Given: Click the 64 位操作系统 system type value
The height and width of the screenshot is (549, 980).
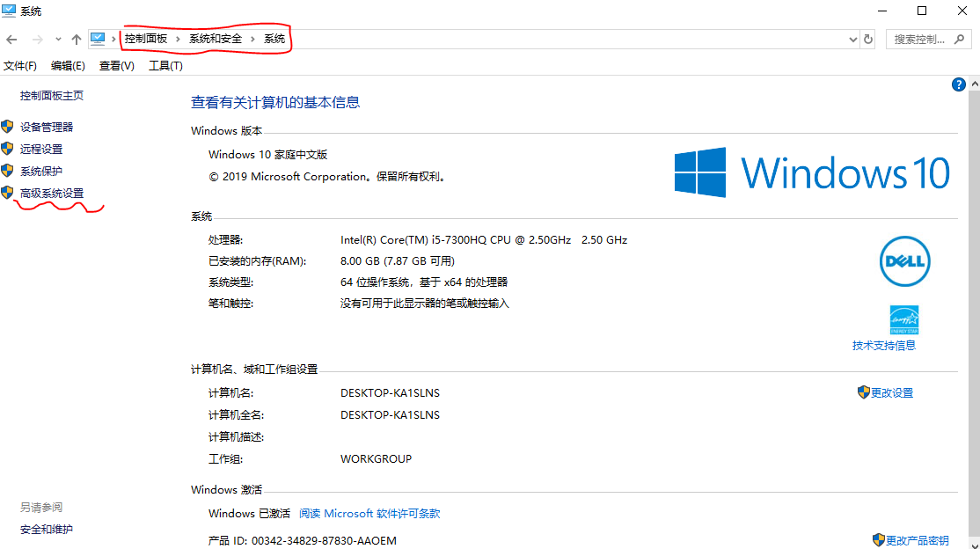Looking at the screenshot, I should pyautogui.click(x=424, y=282).
